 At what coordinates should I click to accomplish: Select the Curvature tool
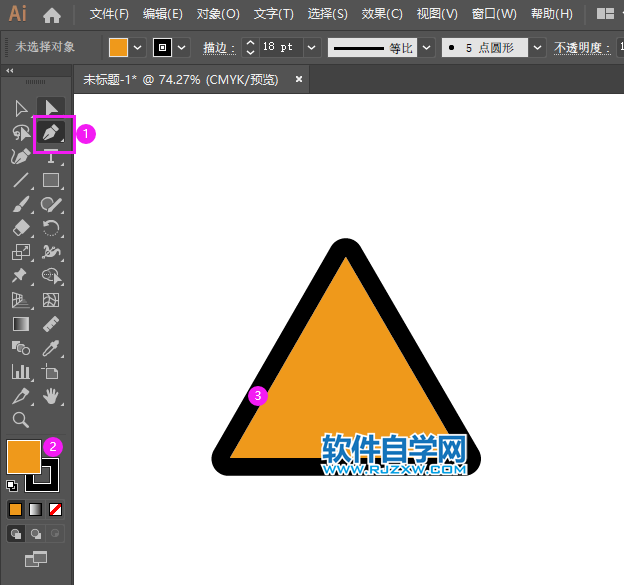[x=21, y=156]
